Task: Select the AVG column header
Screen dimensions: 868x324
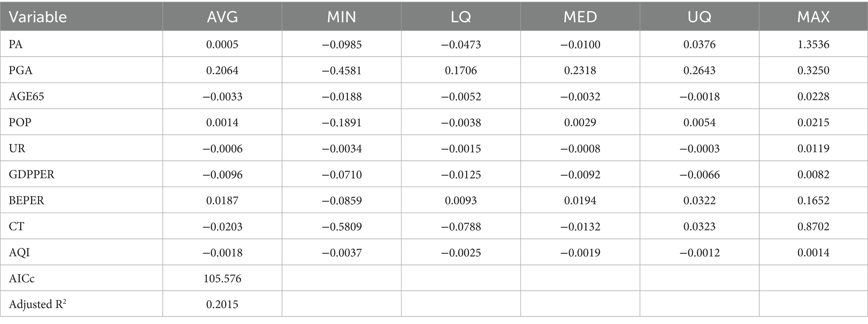Action: click(222, 17)
